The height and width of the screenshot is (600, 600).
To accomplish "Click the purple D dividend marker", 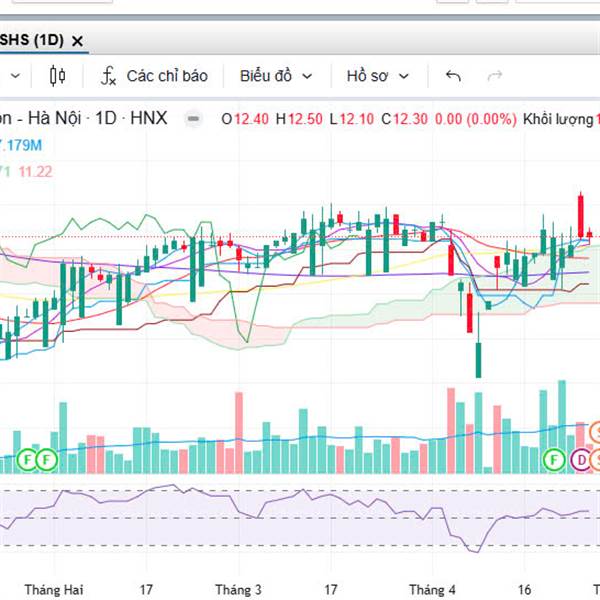I will 580,460.
